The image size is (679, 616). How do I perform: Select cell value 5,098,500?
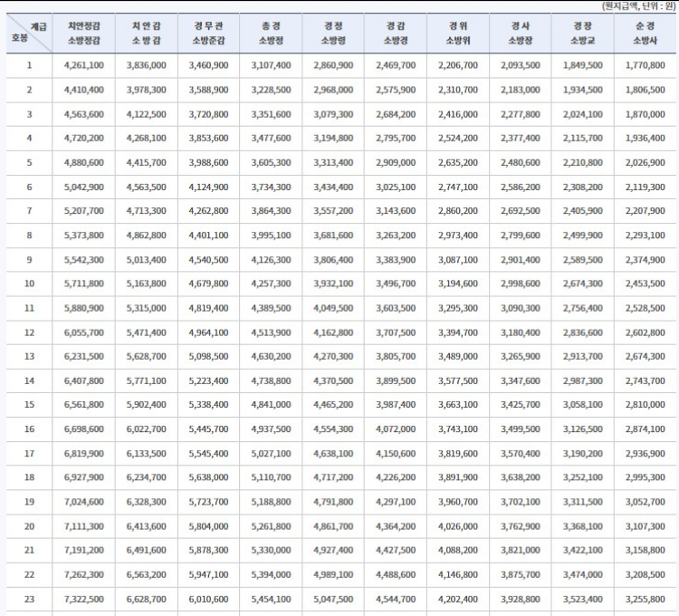pyautogui.click(x=209, y=357)
